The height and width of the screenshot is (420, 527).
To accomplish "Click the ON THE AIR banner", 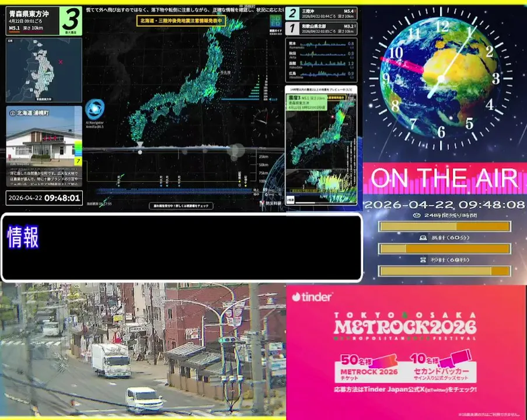I will (x=445, y=178).
